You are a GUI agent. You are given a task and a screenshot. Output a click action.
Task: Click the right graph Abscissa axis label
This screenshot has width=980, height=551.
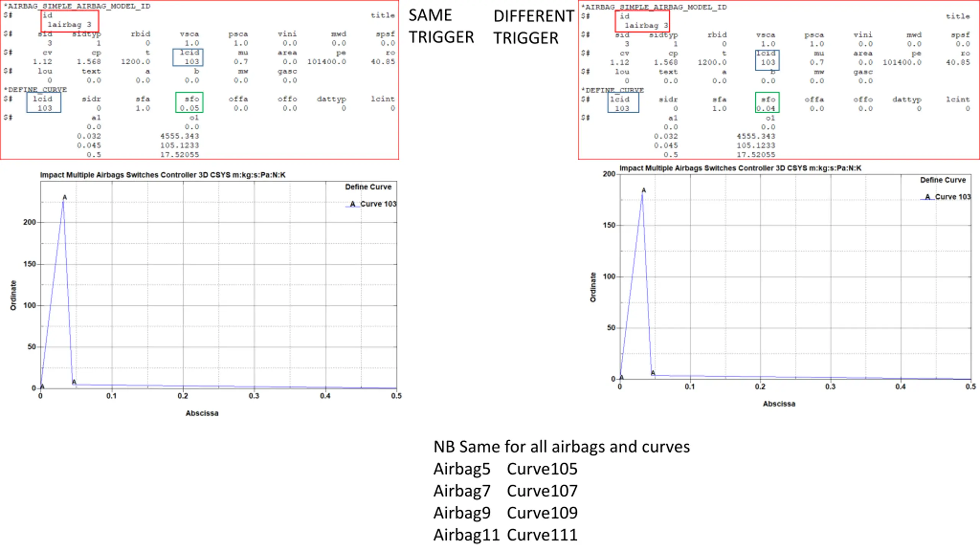[779, 404]
